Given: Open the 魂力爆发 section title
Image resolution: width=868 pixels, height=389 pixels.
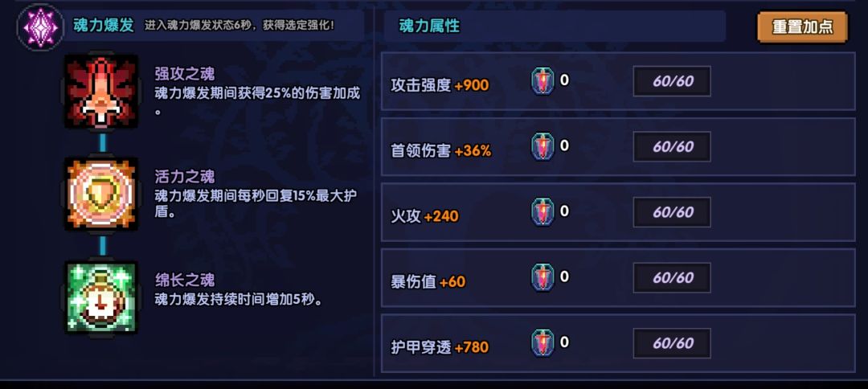Looking at the screenshot, I should click(104, 25).
